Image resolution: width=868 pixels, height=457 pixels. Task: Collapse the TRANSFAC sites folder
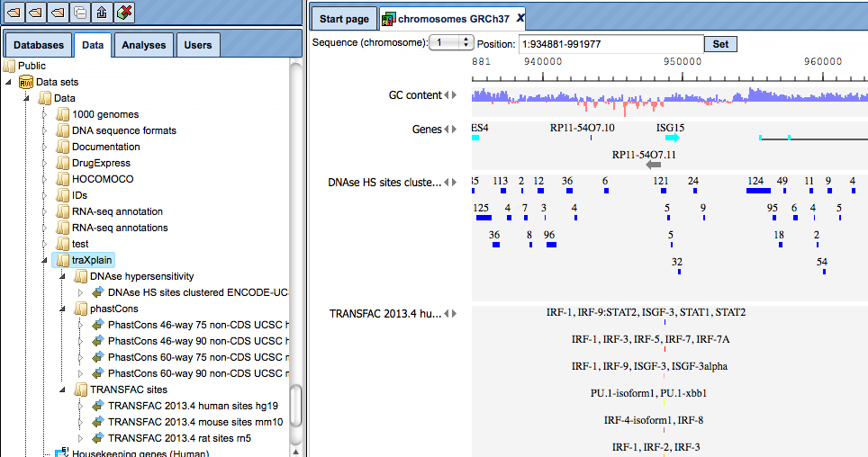[62, 390]
